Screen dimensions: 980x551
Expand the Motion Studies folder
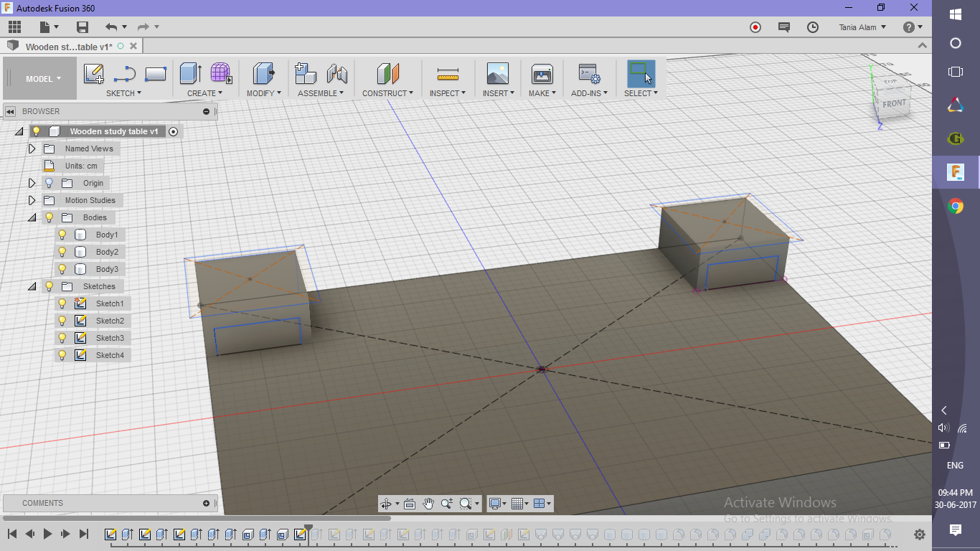32,200
